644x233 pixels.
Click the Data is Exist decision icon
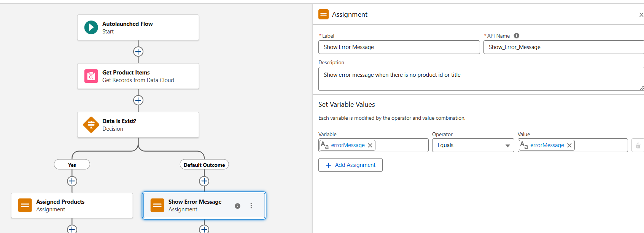[x=91, y=125]
